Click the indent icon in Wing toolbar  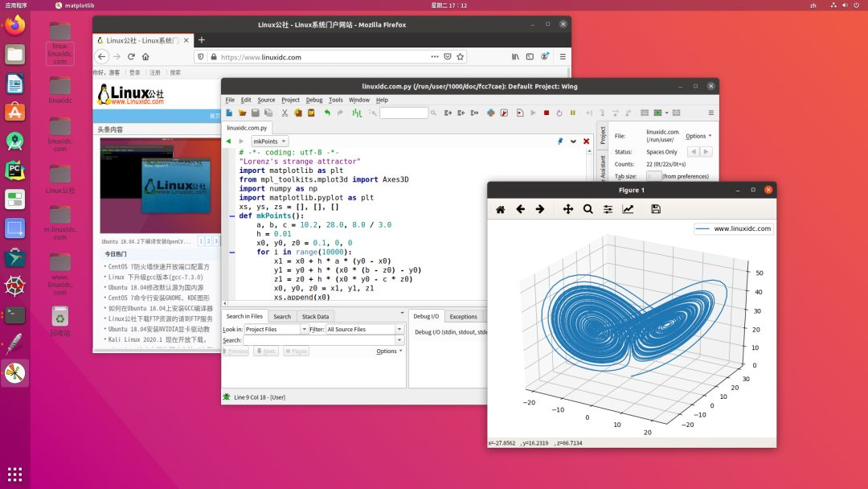pos(448,113)
